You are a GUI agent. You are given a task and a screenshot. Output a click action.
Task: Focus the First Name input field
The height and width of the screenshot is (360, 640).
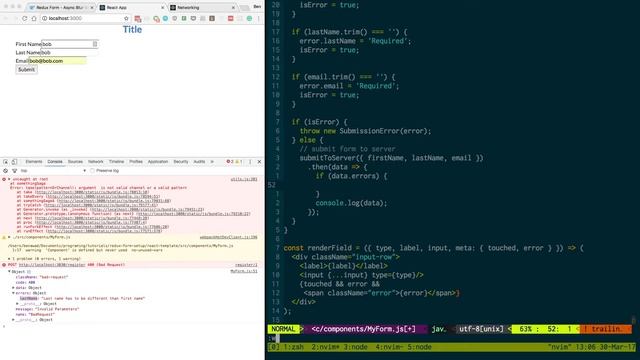pyautogui.click(x=69, y=44)
